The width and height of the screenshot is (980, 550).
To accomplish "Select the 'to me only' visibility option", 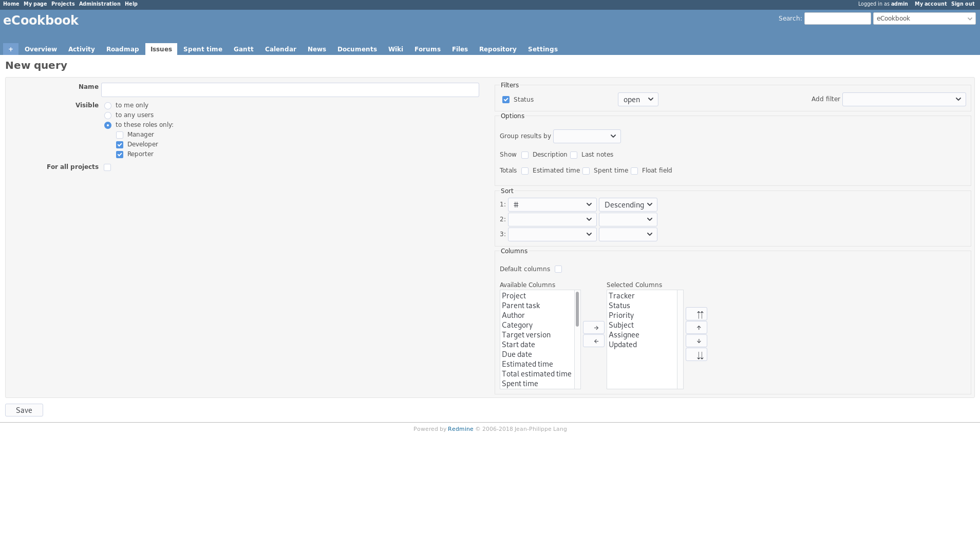I will [108, 106].
